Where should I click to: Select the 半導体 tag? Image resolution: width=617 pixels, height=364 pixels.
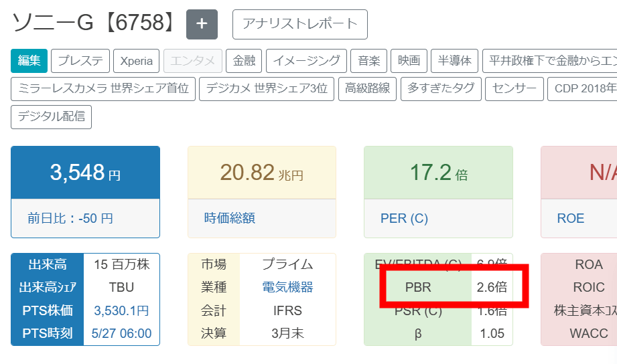coord(454,61)
